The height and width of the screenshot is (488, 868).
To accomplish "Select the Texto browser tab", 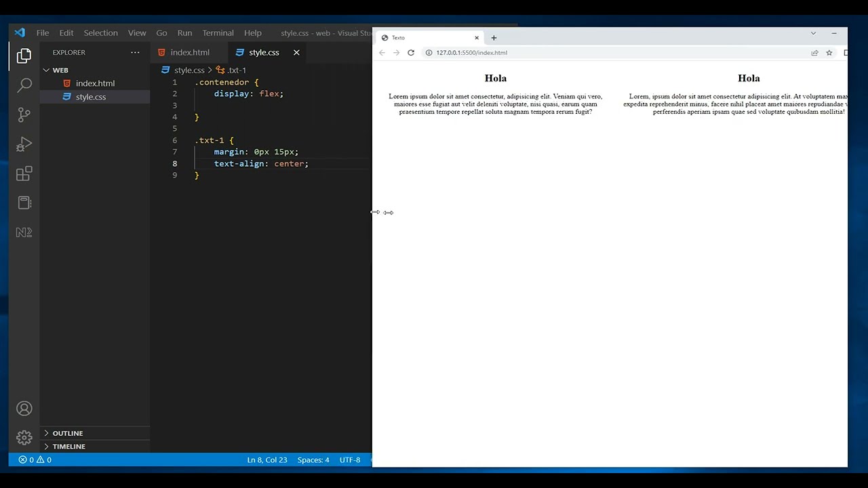I will [x=429, y=38].
